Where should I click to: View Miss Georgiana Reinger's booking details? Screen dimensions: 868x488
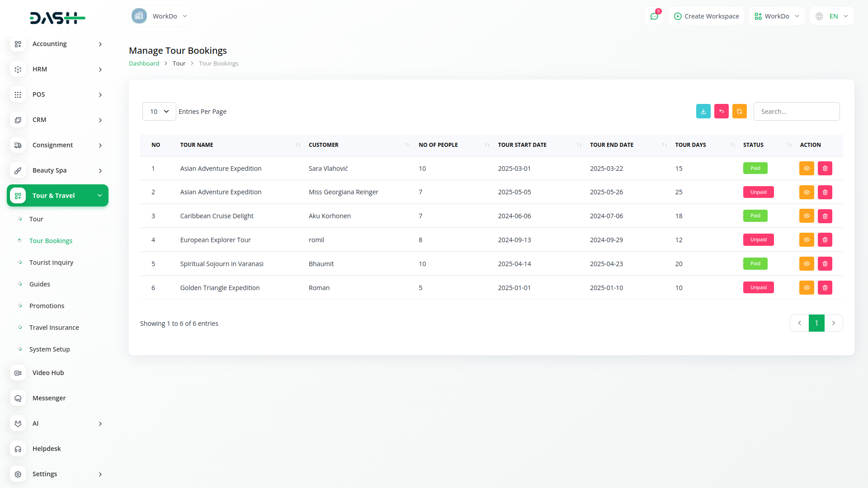[806, 192]
